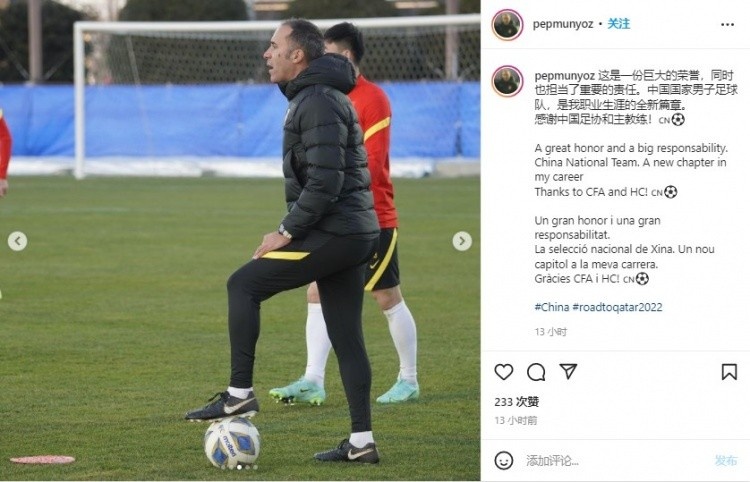Image resolution: width=750 pixels, height=482 pixels.
Task: Save post using the bookmark icon
Action: click(729, 372)
